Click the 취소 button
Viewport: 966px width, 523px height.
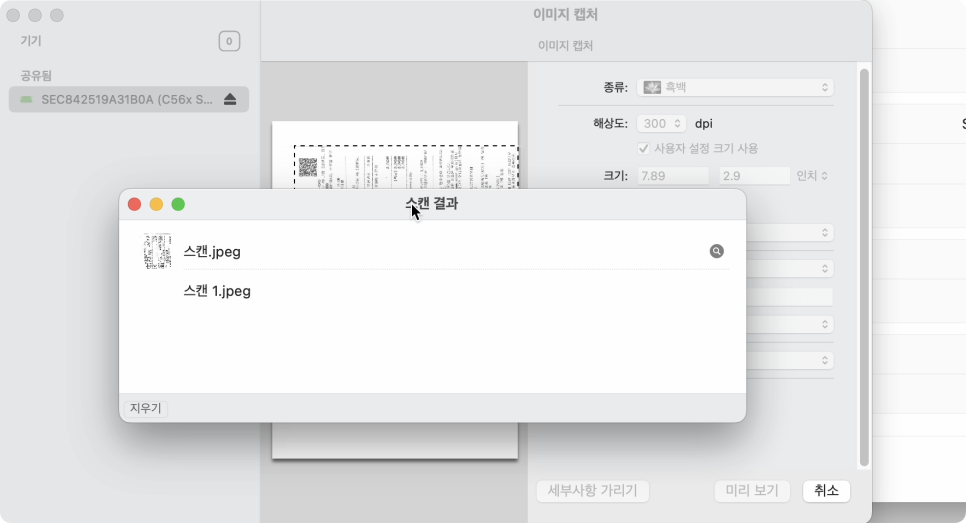point(825,490)
